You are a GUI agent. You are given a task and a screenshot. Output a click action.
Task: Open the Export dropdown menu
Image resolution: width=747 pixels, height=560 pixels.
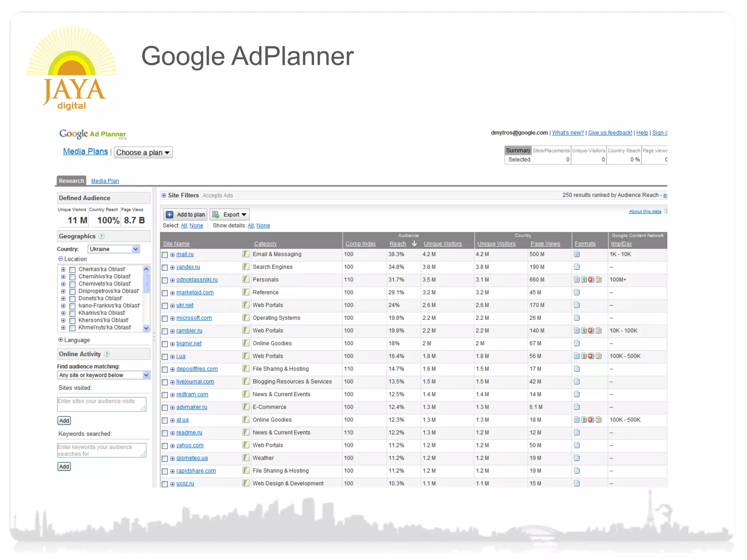pyautogui.click(x=229, y=214)
